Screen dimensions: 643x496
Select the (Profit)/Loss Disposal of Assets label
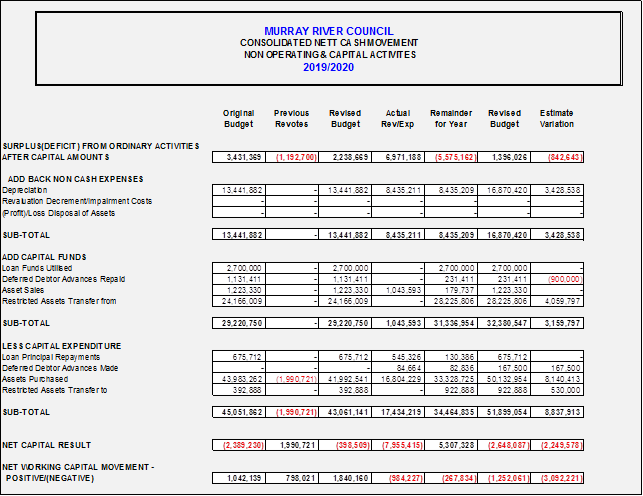coord(59,213)
